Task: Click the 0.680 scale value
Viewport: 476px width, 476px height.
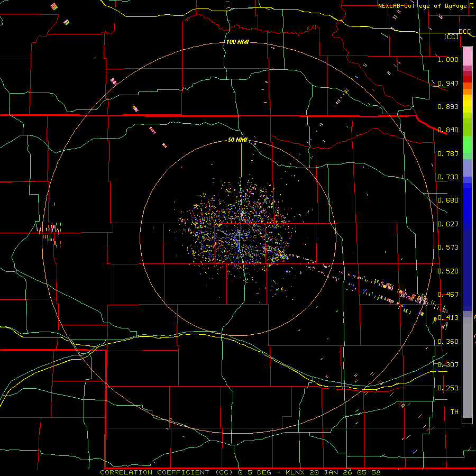Action: point(448,200)
